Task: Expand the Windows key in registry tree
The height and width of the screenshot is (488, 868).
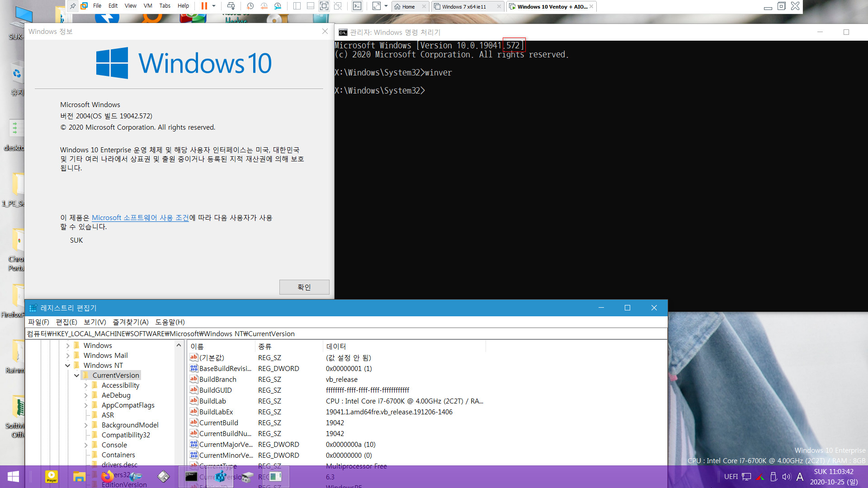Action: pyautogui.click(x=68, y=346)
